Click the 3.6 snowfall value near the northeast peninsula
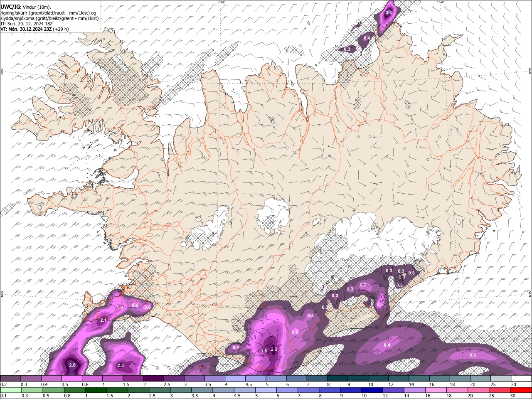 click(x=388, y=13)
